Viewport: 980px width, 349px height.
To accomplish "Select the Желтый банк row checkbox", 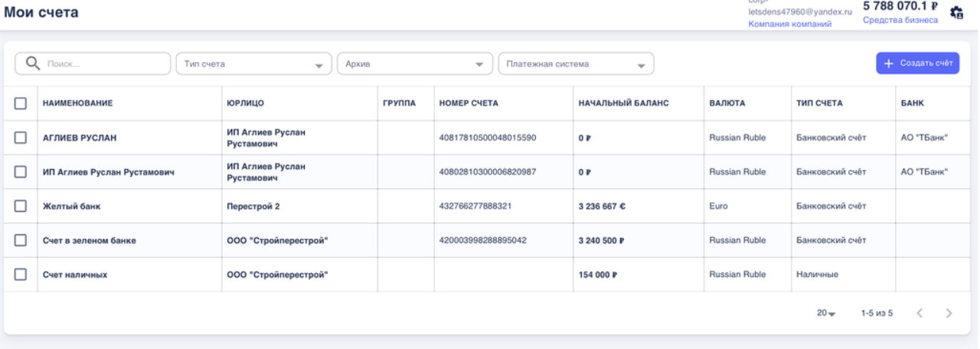I will tap(21, 206).
